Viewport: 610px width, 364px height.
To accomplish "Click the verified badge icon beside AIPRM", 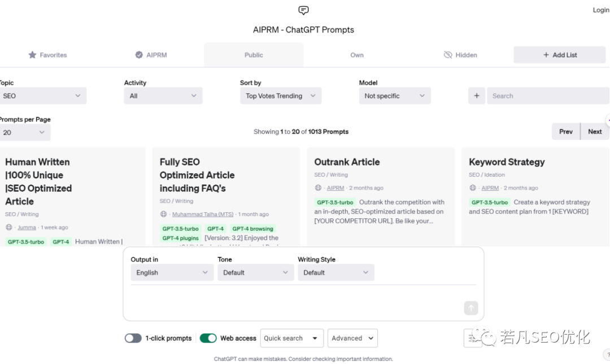I will [x=139, y=55].
